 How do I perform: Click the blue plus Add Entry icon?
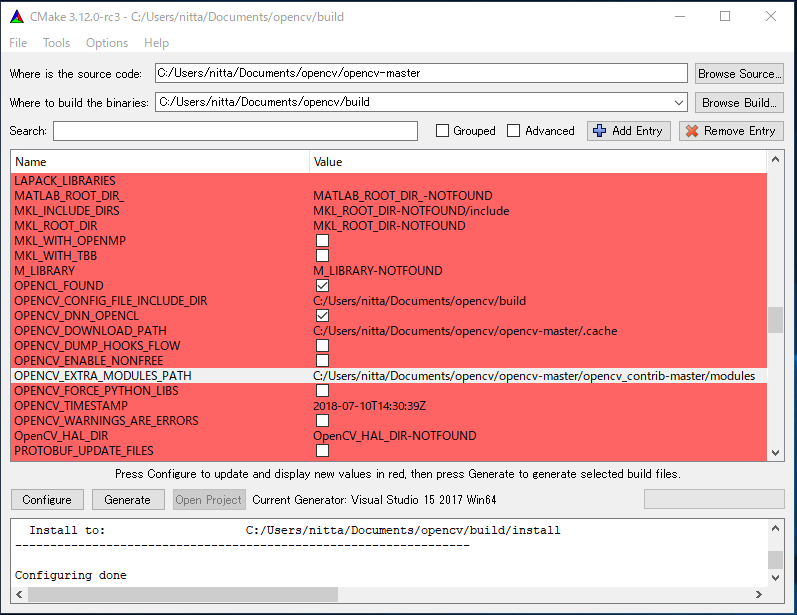(599, 131)
